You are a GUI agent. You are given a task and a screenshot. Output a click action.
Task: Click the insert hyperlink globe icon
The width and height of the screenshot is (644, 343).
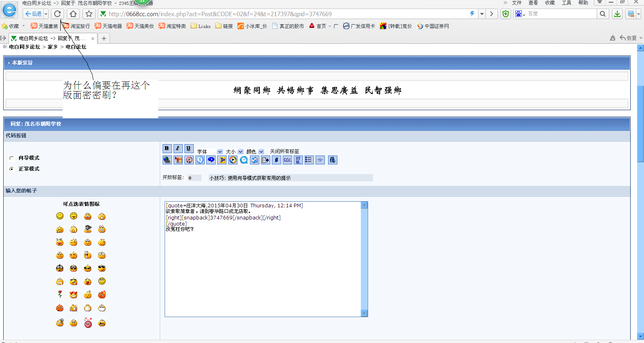tap(167, 160)
